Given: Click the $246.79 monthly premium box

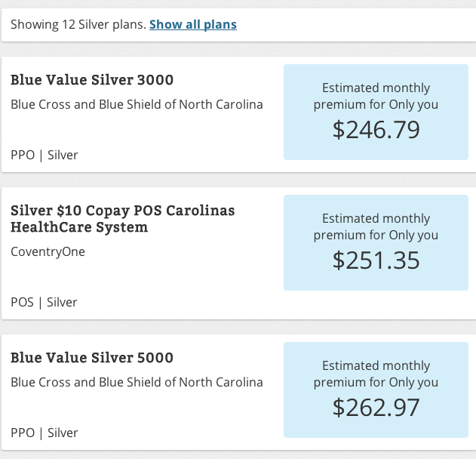Looking at the screenshot, I should click(376, 112).
